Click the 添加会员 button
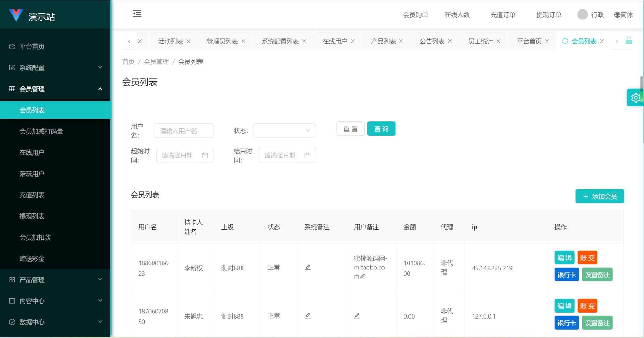Image resolution: width=644 pixels, height=338 pixels. coord(600,197)
